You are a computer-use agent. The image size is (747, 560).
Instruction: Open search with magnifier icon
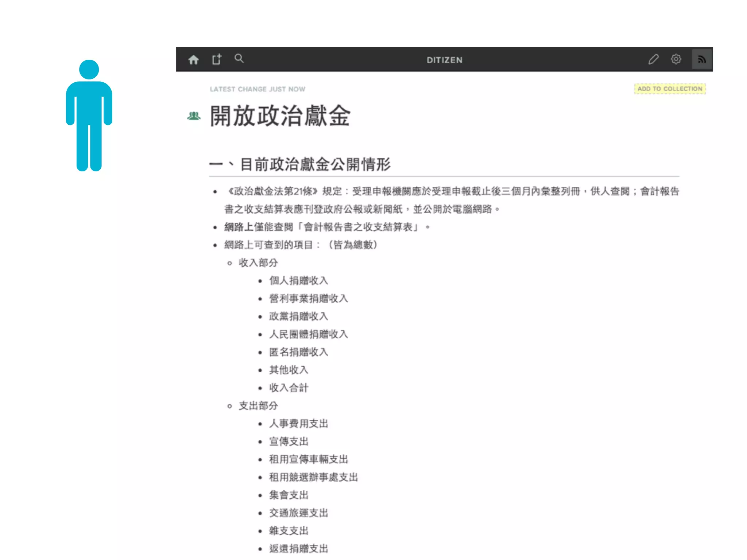point(239,58)
